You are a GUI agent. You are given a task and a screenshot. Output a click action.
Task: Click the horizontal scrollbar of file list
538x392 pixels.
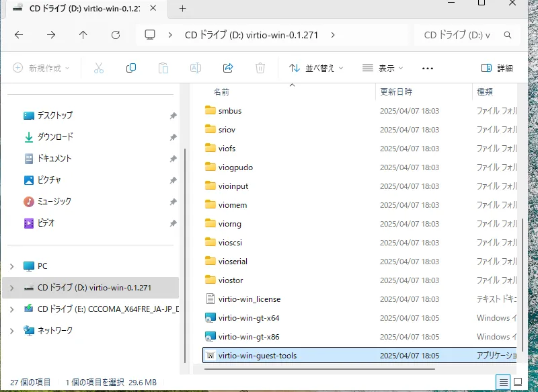click(x=319, y=369)
